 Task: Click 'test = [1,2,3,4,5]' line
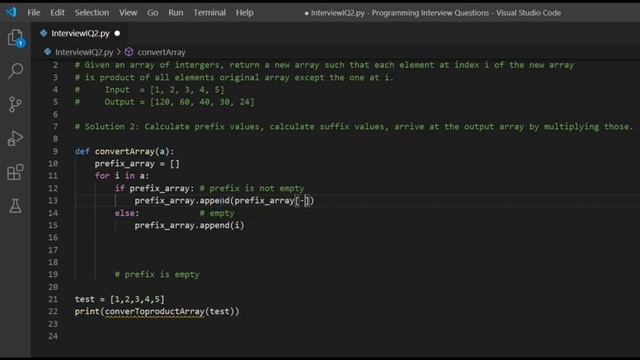[x=120, y=299]
